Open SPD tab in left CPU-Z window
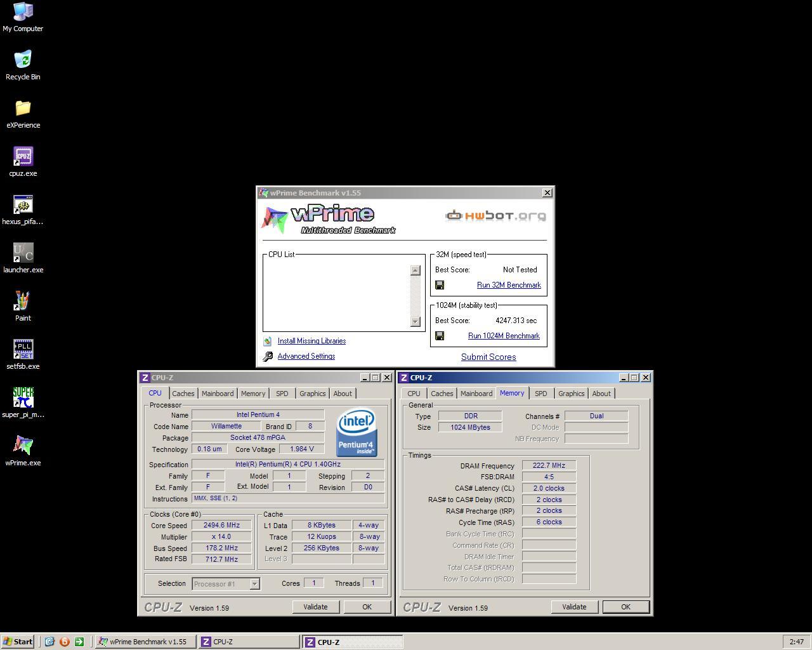812x650 pixels. click(282, 394)
